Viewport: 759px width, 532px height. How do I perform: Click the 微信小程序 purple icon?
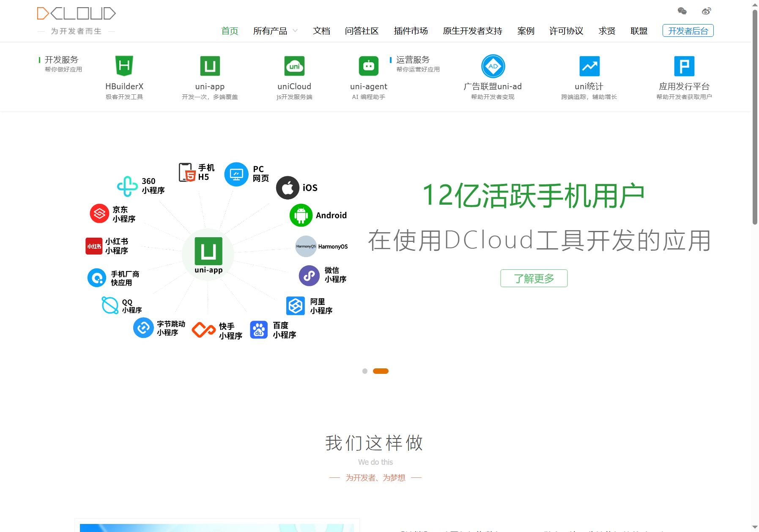click(310, 276)
